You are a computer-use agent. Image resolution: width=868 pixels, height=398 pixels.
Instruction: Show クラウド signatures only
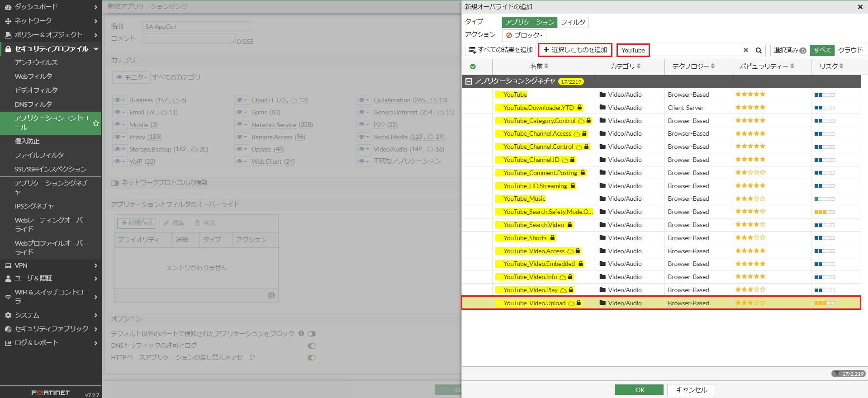(850, 50)
